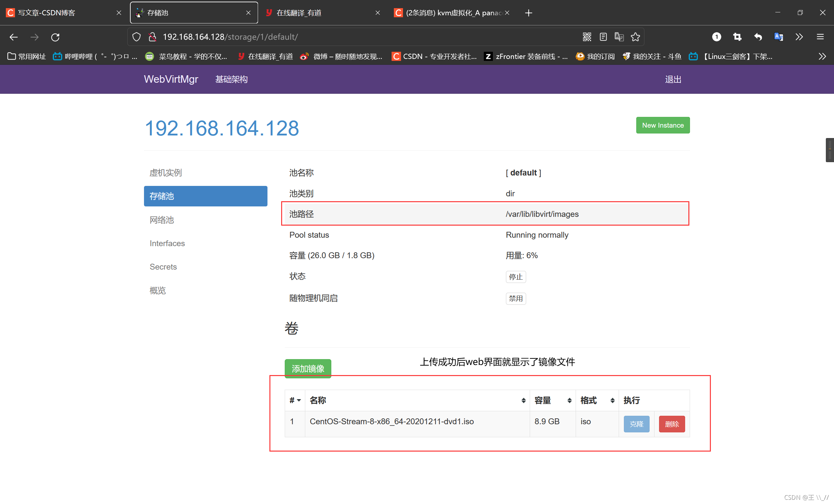Viewport: 834px width, 504px height.
Task: Show more toolbar extensions chevron
Action: [799, 37]
